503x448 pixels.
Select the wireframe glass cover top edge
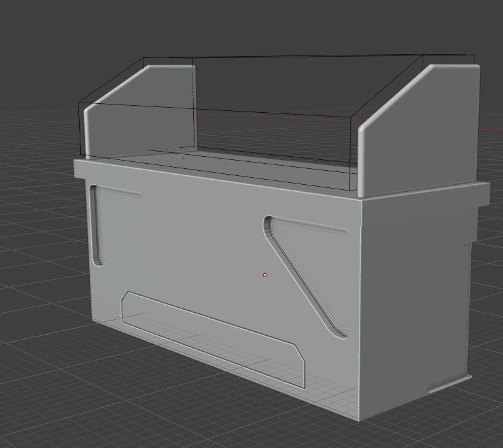coord(308,57)
